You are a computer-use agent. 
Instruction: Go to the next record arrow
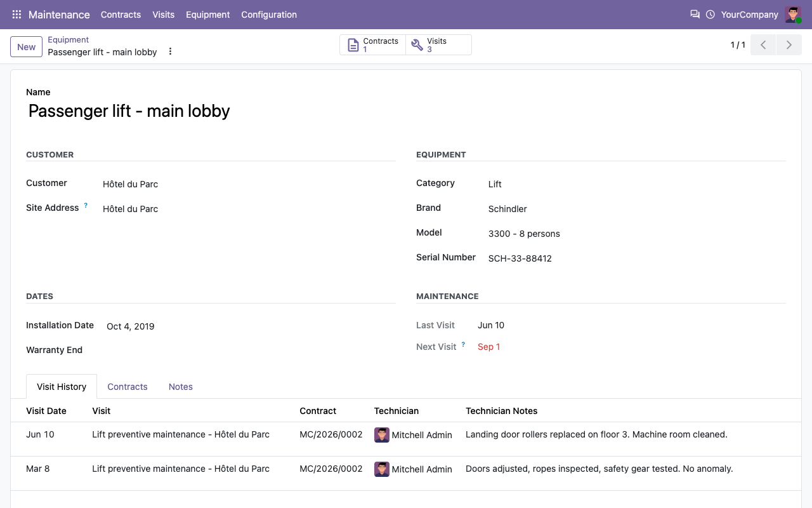[789, 45]
